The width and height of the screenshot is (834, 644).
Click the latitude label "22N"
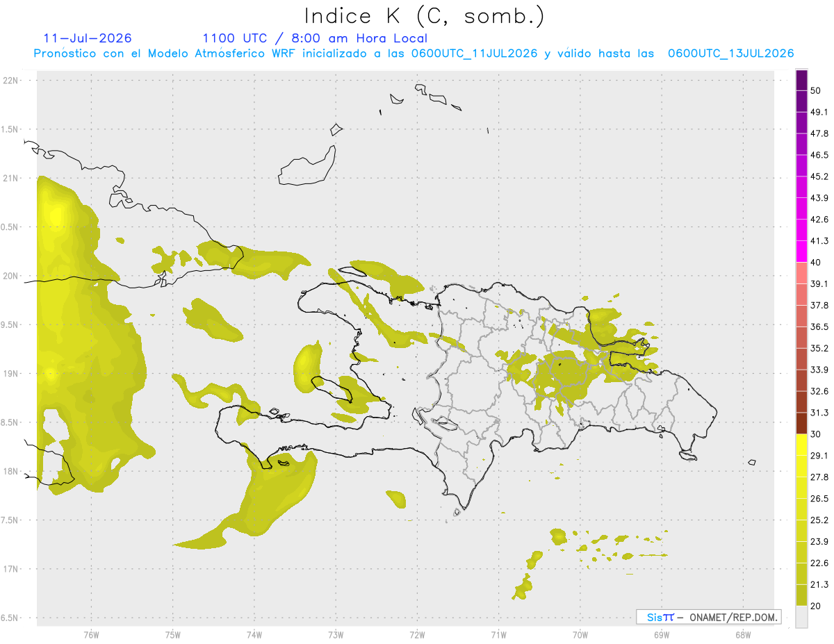[12, 81]
